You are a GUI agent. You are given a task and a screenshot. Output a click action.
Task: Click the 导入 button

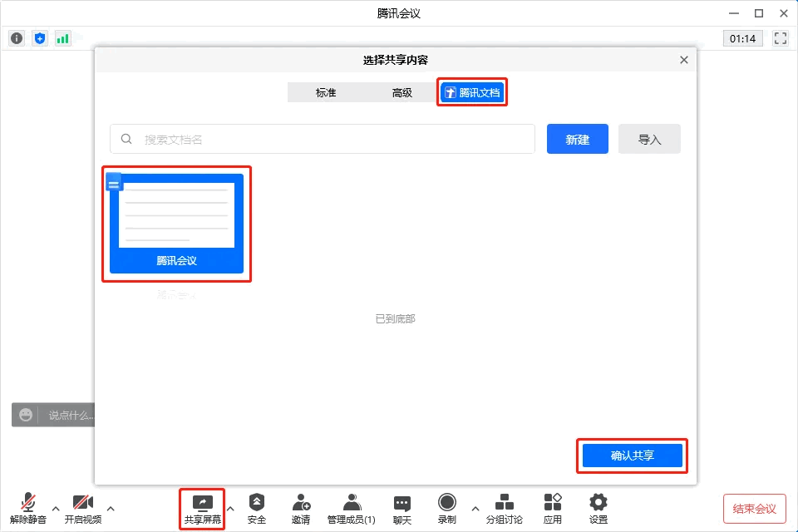coord(649,139)
